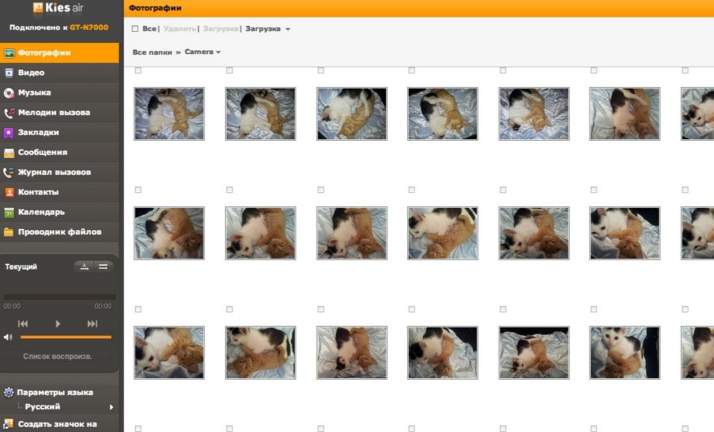Check the third photo in top row
The image size is (714, 432).
click(321, 71)
